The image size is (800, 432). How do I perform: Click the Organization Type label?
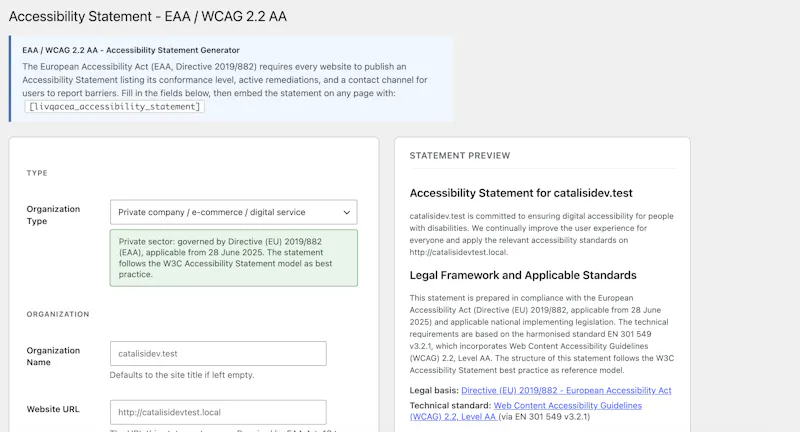53,215
